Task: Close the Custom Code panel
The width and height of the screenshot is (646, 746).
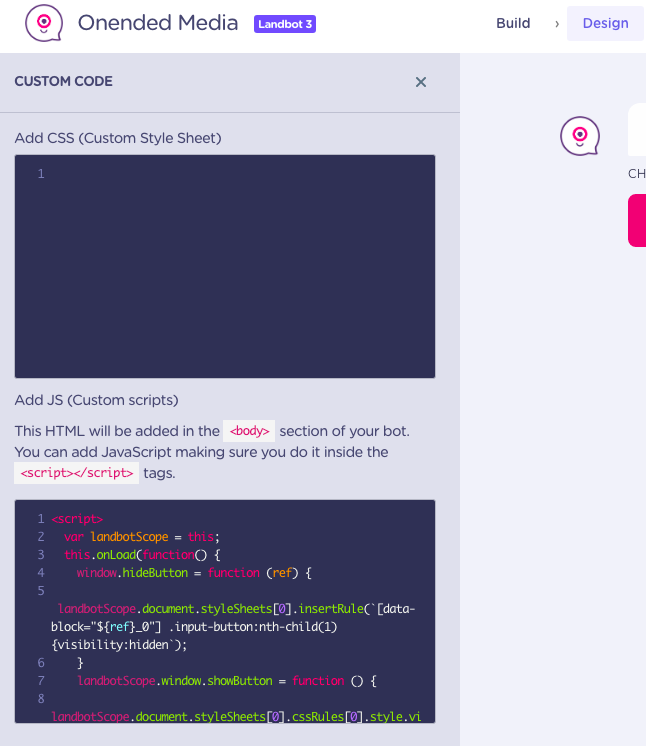Action: [421, 82]
